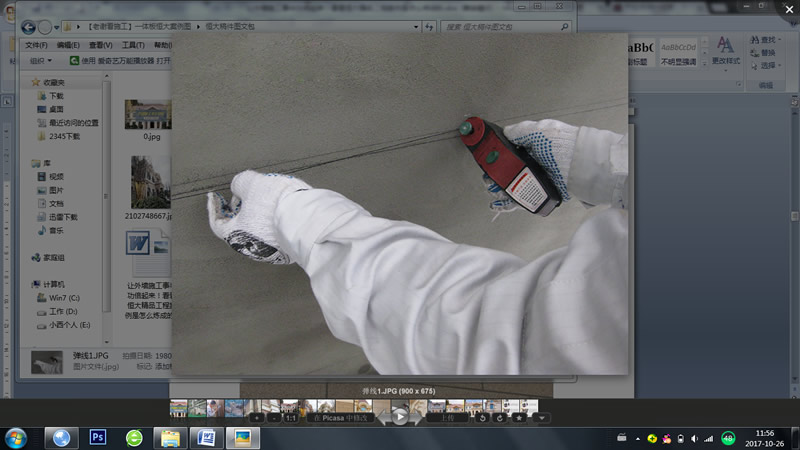Click the volume speaker tray icon

tap(694, 438)
